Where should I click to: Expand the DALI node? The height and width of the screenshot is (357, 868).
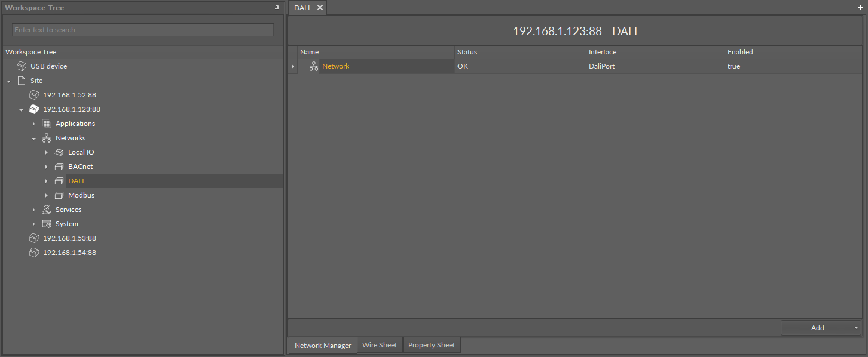47,181
